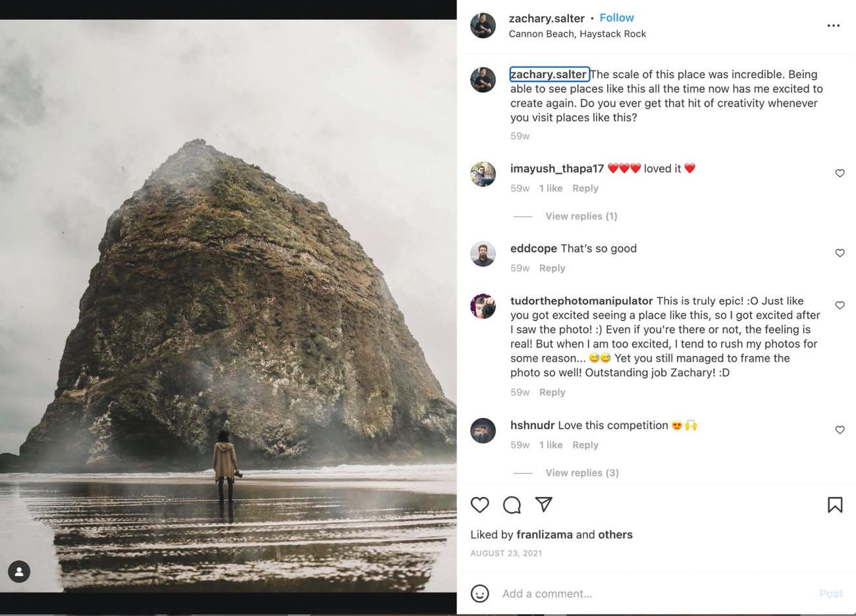Open the three-dot more options menu
This screenshot has width=856, height=616.
pos(834,26)
